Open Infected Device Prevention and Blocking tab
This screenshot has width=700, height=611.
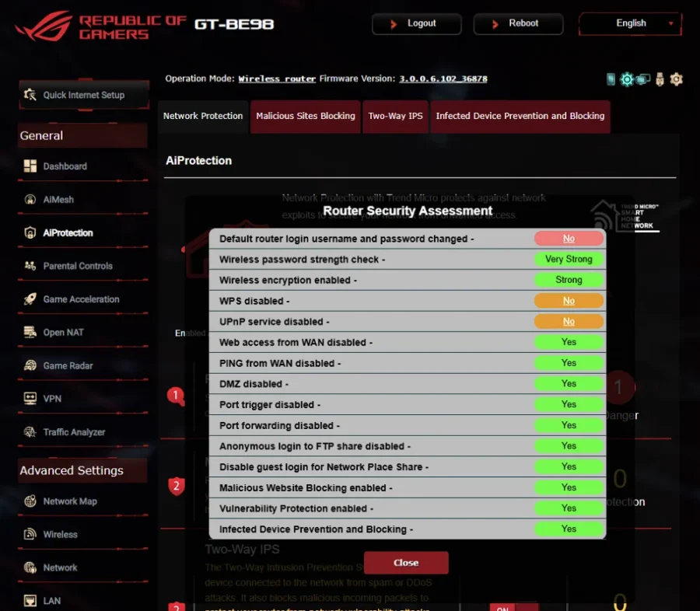coord(520,116)
